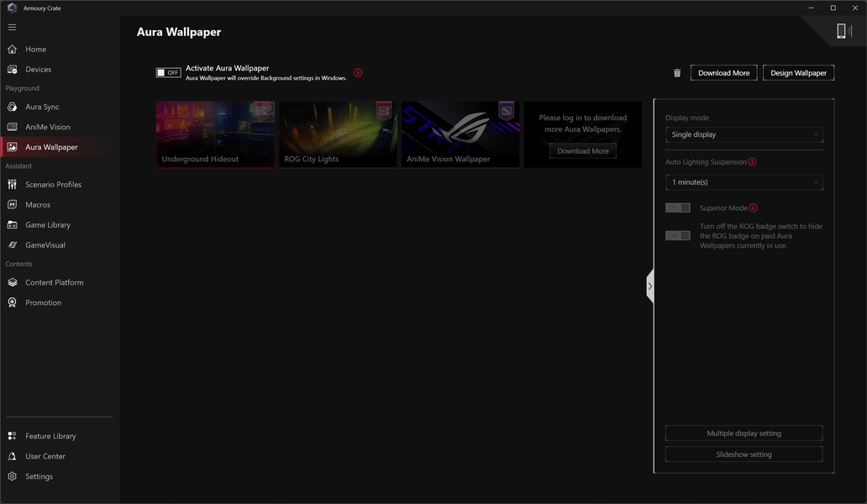This screenshot has width=867, height=504.
Task: Select the ROG City Lights wallpaper thumbnail
Action: tap(338, 134)
